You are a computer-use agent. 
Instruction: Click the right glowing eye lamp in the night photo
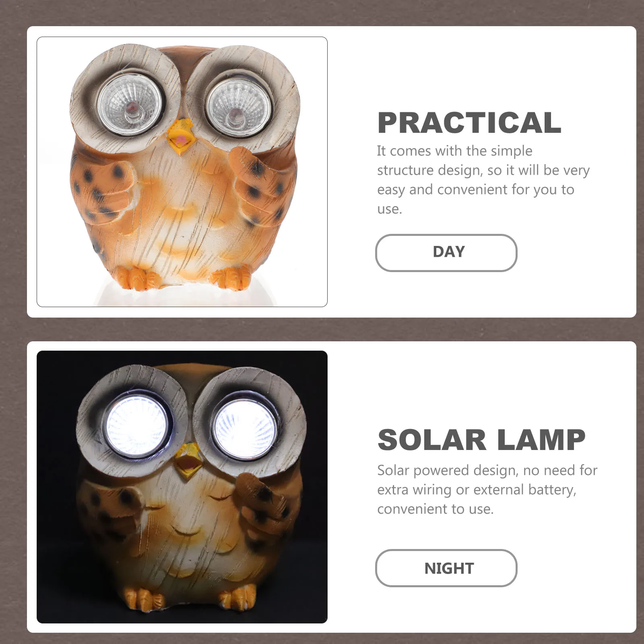tap(245, 428)
